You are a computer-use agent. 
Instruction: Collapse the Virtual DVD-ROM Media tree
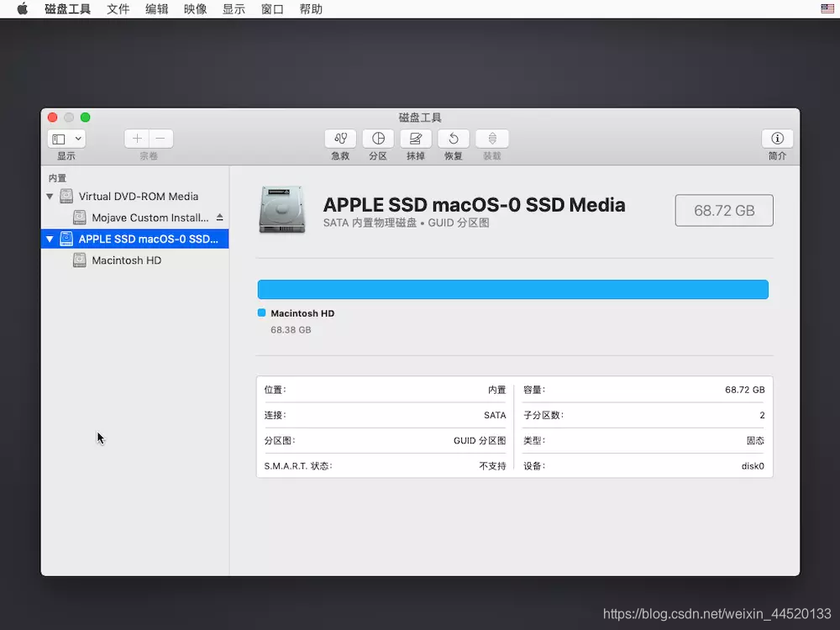(x=50, y=197)
